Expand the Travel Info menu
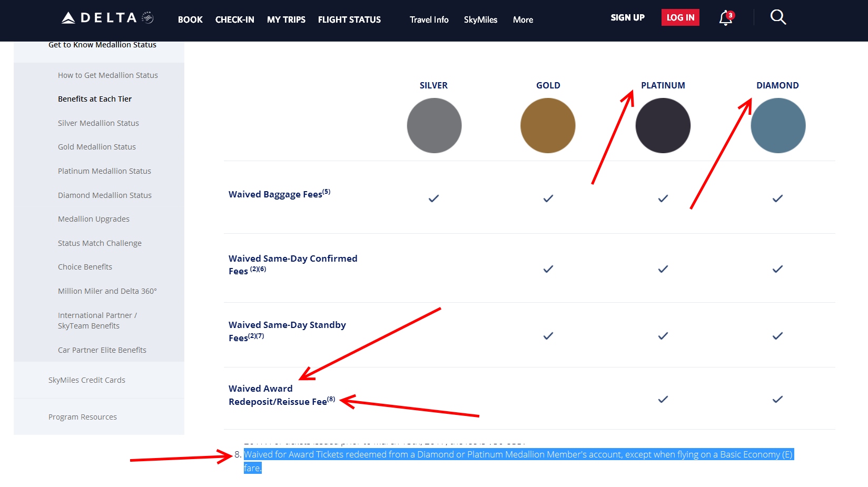868x487 pixels. click(x=429, y=19)
